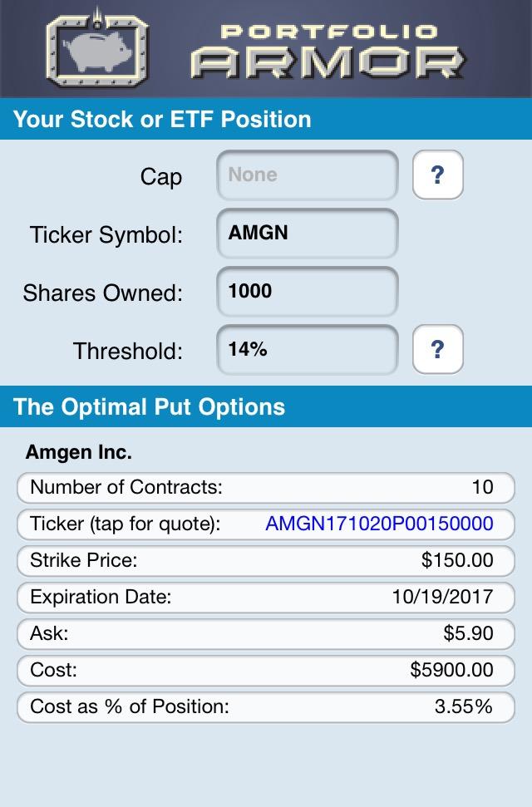Viewport: 532px width, 807px height.
Task: Open quote link AMGN171020P00150000
Action: (380, 524)
